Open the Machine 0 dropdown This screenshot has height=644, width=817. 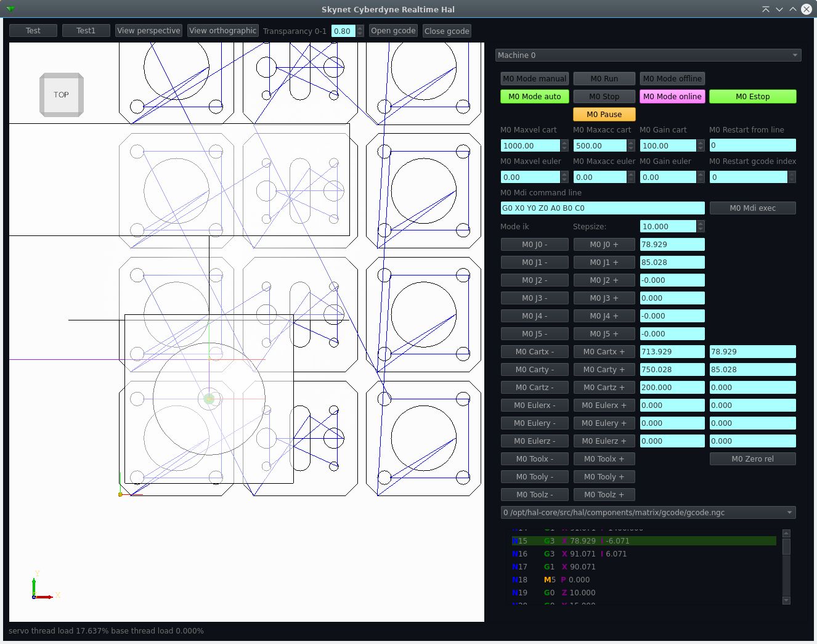(x=648, y=55)
